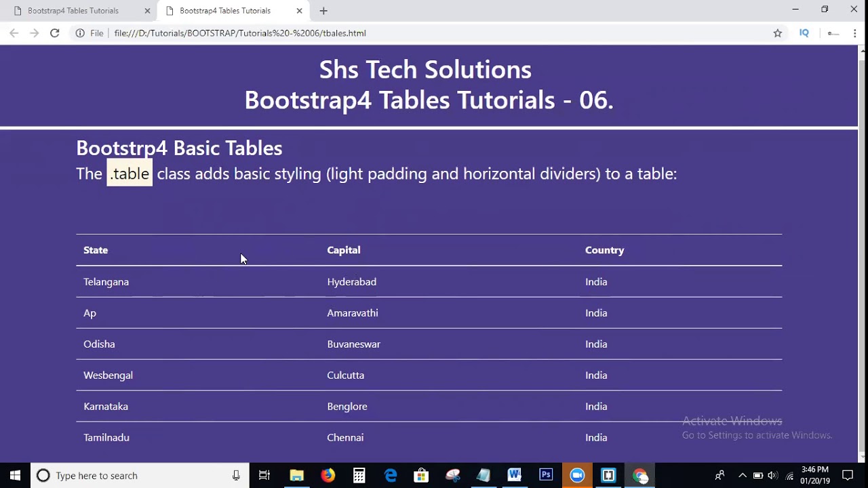Viewport: 868px width, 488px height.
Task: Click India in the Telangana row
Action: pyautogui.click(x=596, y=282)
